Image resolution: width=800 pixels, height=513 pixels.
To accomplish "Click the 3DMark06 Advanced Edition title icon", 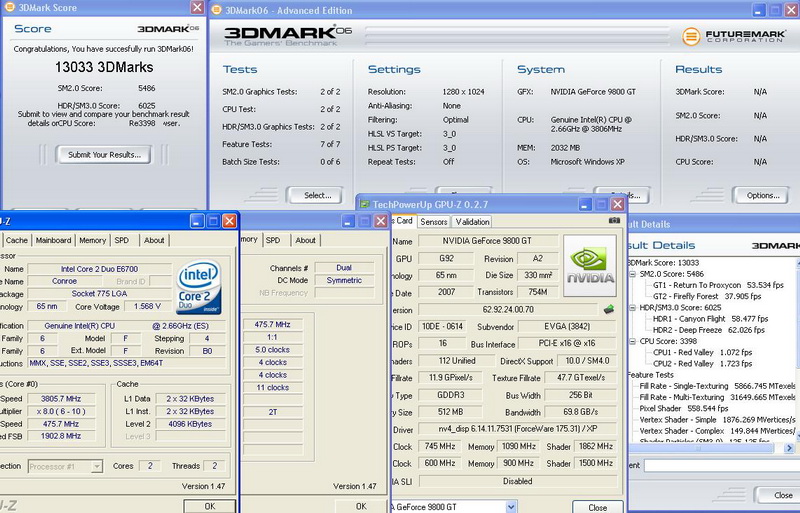I will (x=216, y=10).
